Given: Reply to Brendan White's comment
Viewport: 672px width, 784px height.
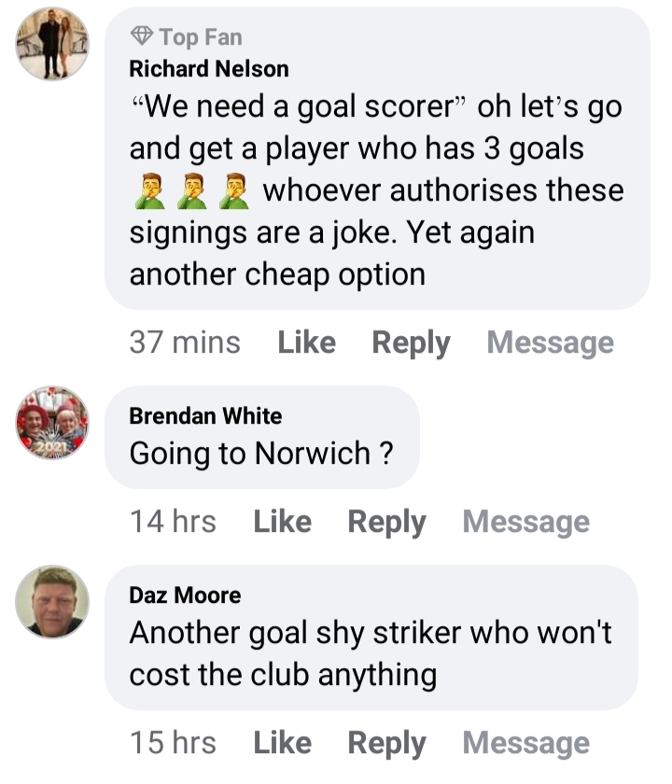Looking at the screenshot, I should (x=387, y=523).
